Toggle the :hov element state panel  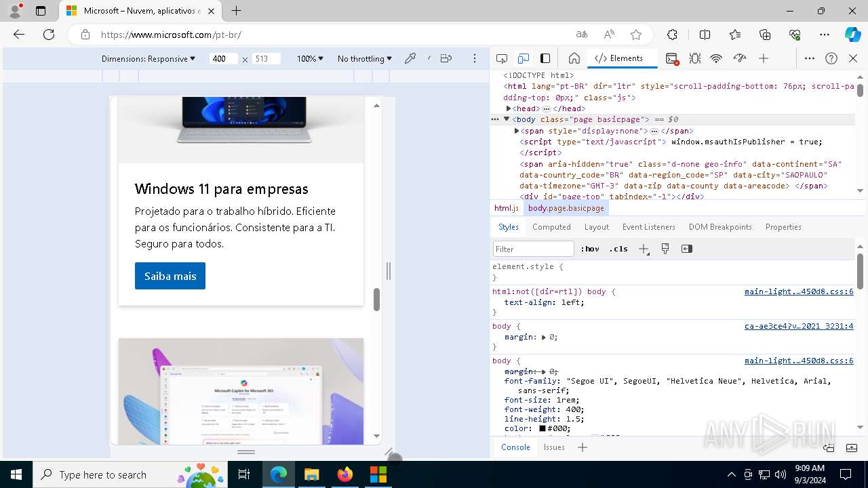[x=590, y=249]
